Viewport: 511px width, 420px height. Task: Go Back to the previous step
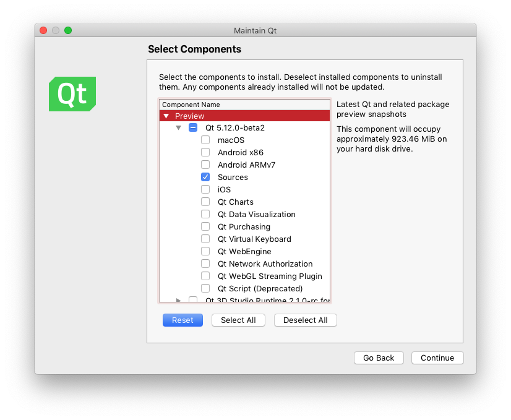point(379,358)
